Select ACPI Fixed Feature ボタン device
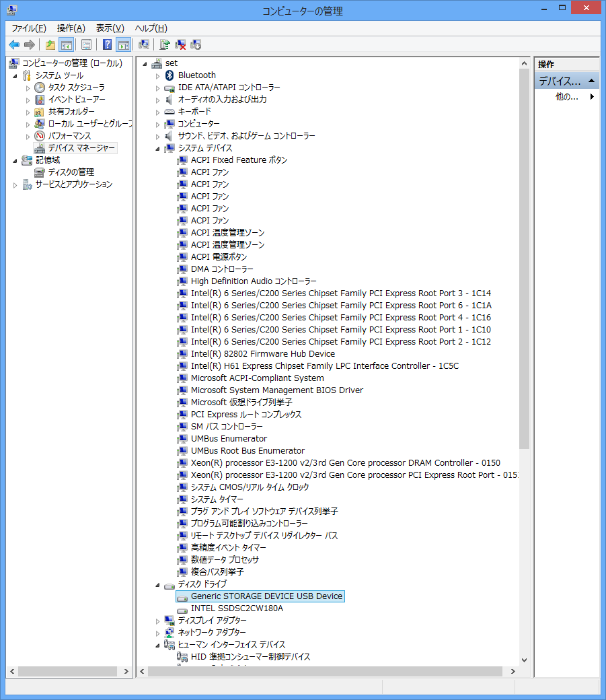The image size is (606, 700). 239,160
